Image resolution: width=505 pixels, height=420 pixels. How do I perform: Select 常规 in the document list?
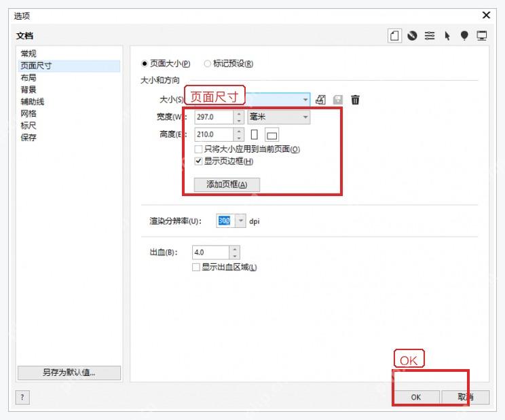(x=29, y=54)
